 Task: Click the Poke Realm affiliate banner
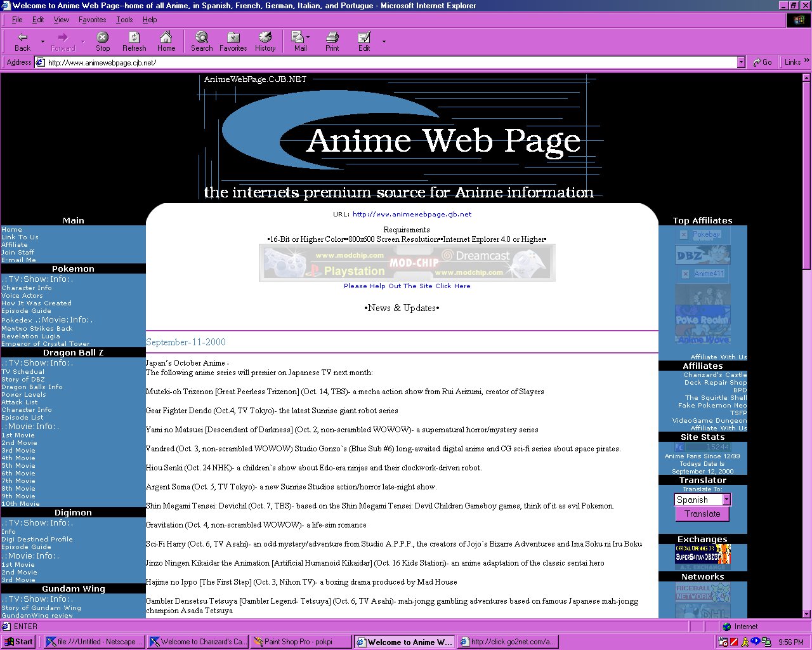pyautogui.click(x=703, y=315)
